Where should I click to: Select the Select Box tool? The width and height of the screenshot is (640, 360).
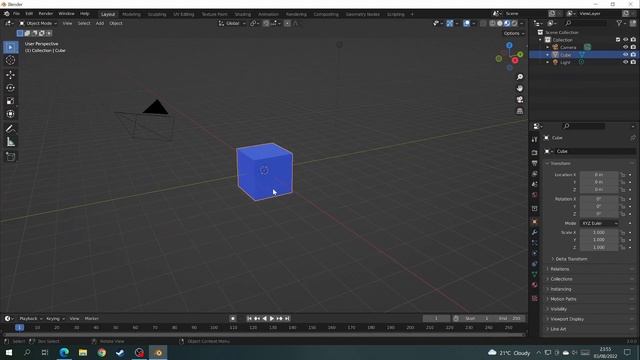[x=11, y=47]
